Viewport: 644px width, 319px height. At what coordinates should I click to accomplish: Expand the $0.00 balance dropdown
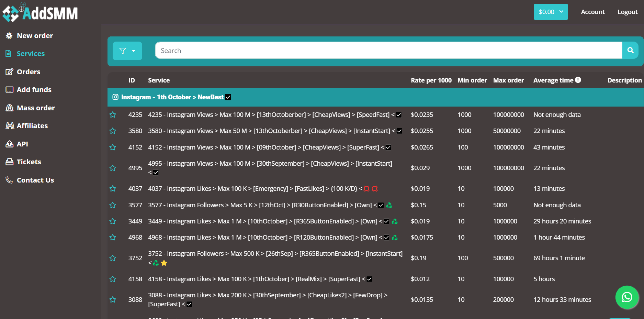click(551, 12)
